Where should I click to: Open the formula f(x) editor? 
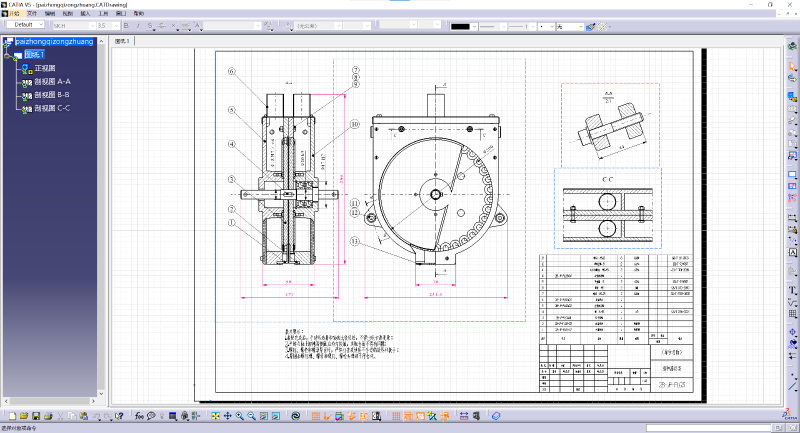click(x=139, y=416)
